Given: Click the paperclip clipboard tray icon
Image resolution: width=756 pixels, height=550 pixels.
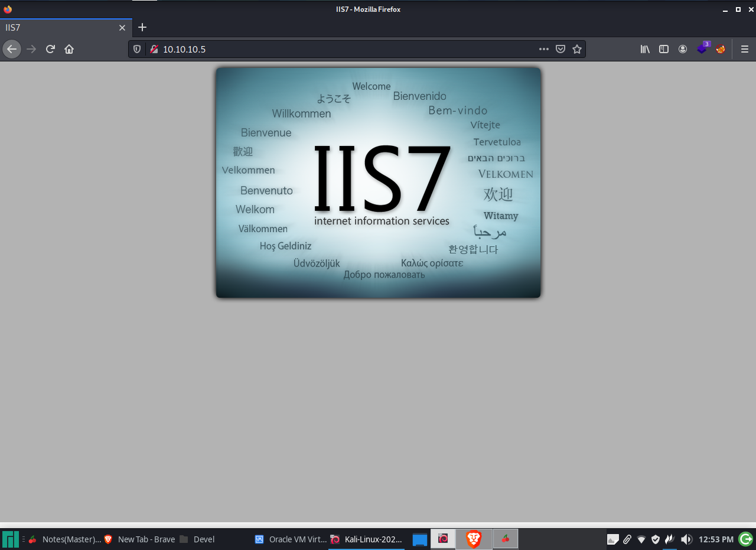Looking at the screenshot, I should point(627,539).
